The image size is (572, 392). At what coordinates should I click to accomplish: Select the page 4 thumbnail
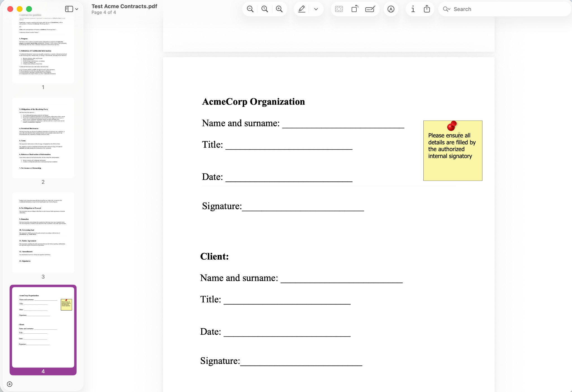pos(43,327)
